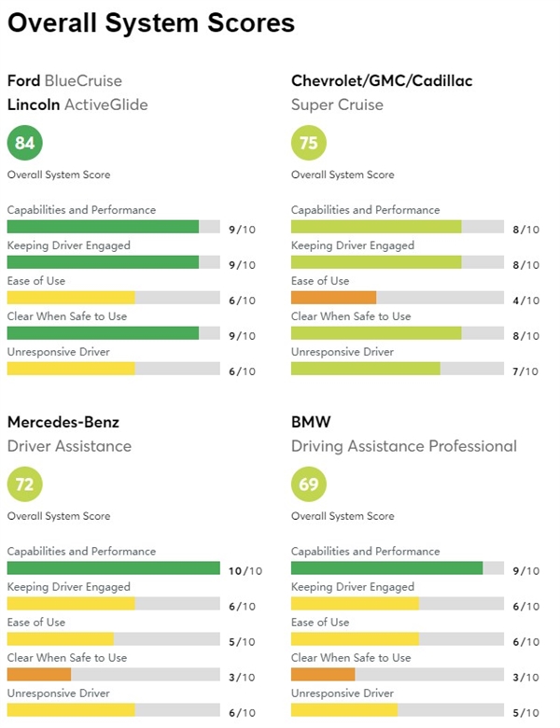Click the Chevrolet/GMC/Cadillac heading
The width and height of the screenshot is (560, 728).
click(382, 81)
